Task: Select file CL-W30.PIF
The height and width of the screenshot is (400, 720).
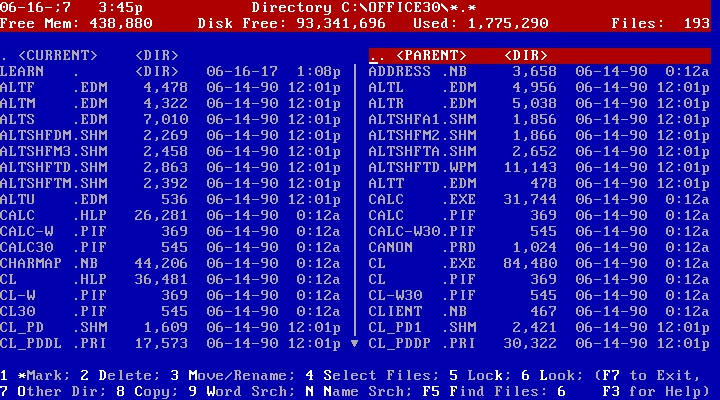Action: click(x=540, y=296)
